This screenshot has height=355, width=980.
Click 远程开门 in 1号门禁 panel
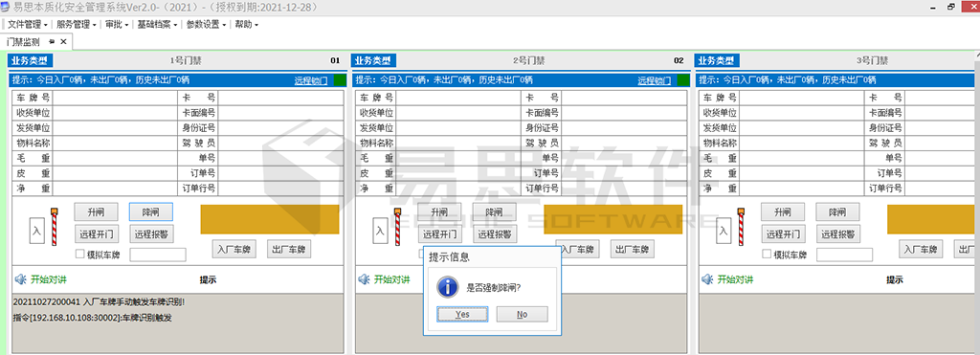click(96, 234)
